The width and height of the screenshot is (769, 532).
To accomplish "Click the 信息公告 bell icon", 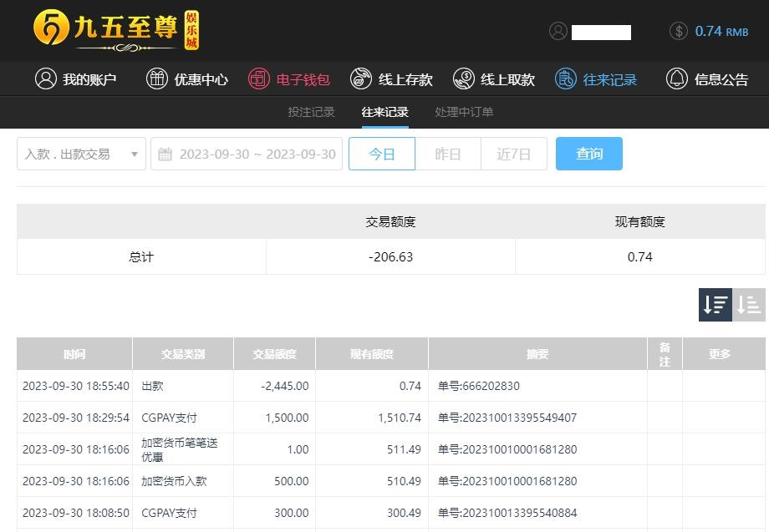I will pos(676,79).
